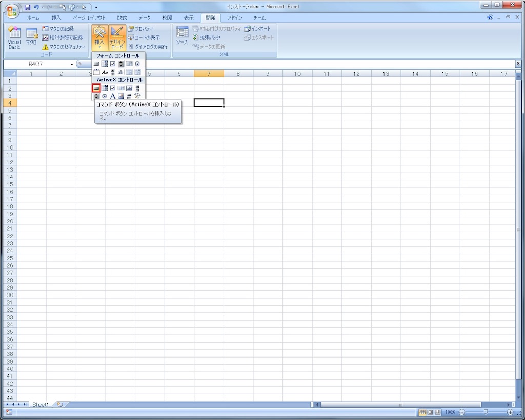This screenshot has height=420, width=525.
Task: Insert the ActiveX text box control
Action: point(129,88)
